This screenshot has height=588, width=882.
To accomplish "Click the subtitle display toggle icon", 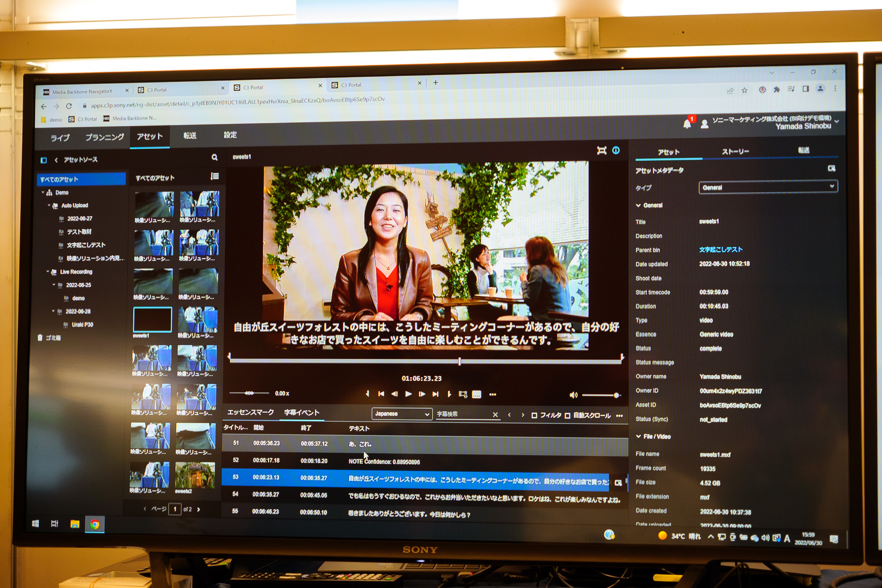I will (x=476, y=395).
